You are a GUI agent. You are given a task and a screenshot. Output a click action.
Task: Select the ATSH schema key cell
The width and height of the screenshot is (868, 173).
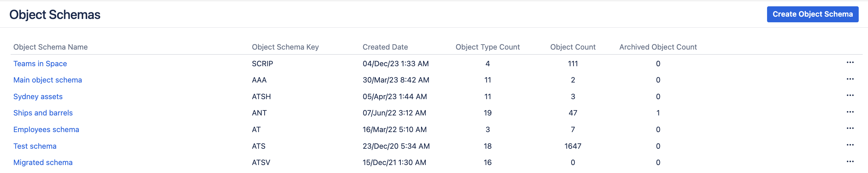pos(261,96)
